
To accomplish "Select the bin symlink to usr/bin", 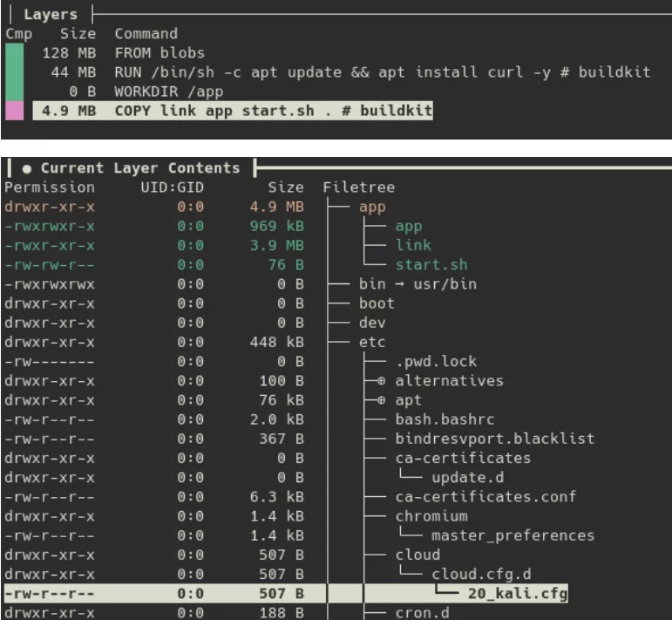I will point(417,284).
